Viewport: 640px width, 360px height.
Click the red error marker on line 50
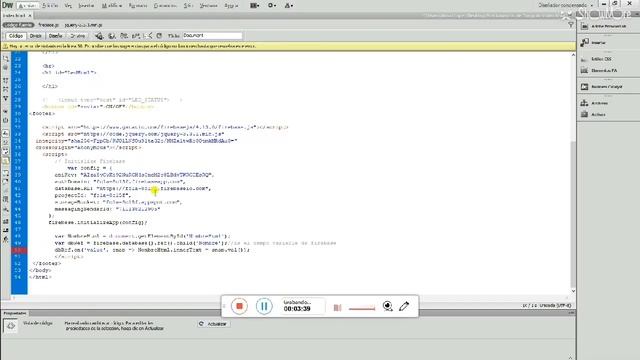19,250
